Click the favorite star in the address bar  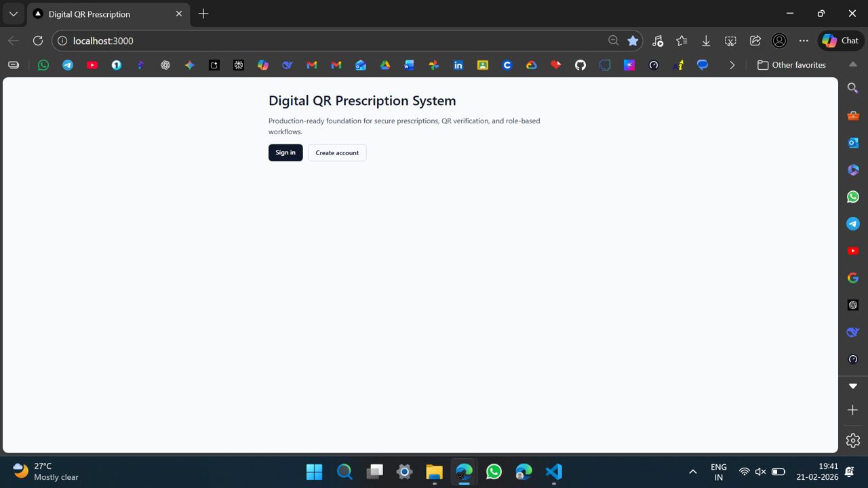(x=633, y=41)
